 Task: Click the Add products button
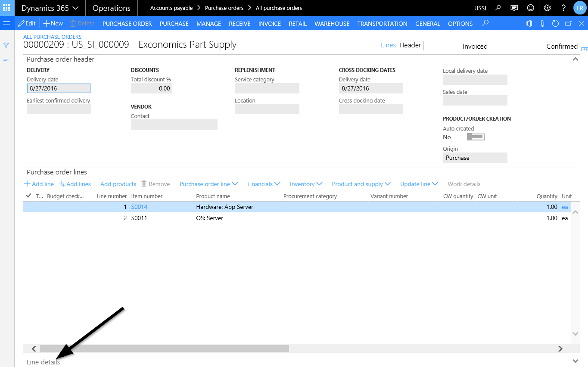(118, 184)
